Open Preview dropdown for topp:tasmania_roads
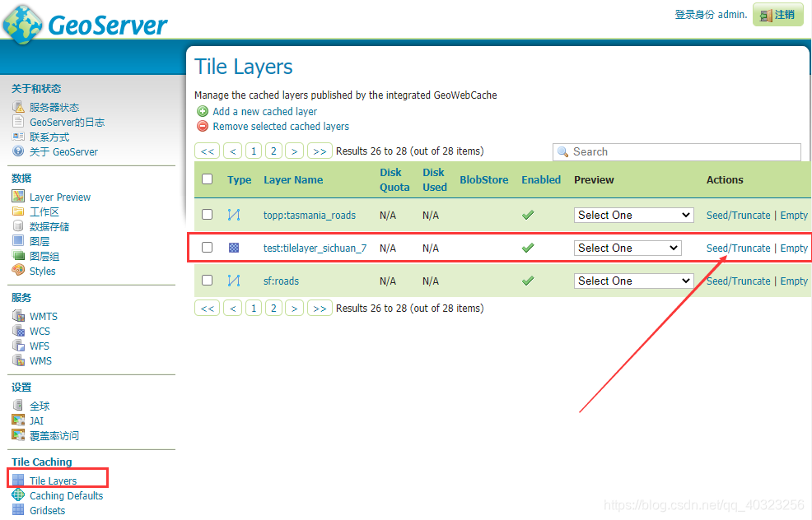 pyautogui.click(x=634, y=215)
